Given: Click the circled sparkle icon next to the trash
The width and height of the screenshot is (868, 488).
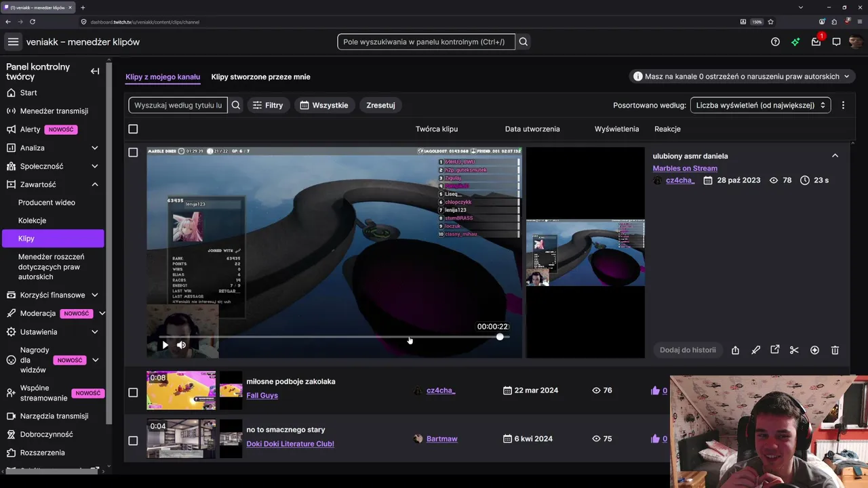Looking at the screenshot, I should click(x=814, y=350).
